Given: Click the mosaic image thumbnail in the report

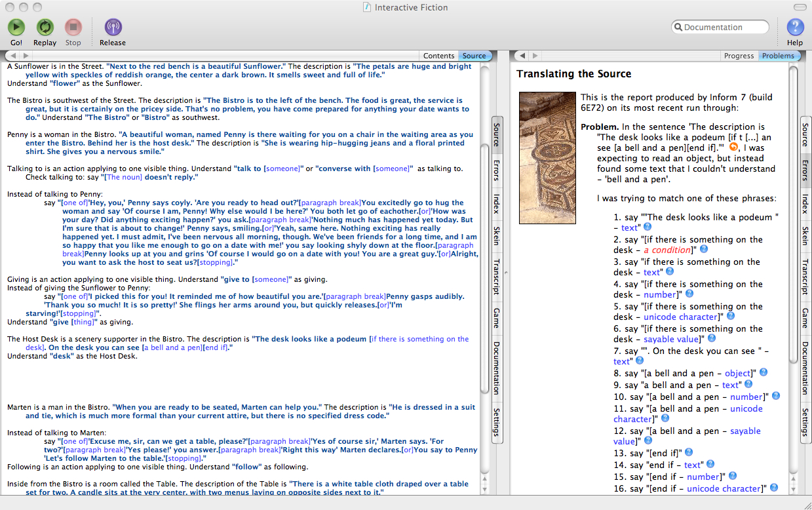Looking at the screenshot, I should coord(547,157).
